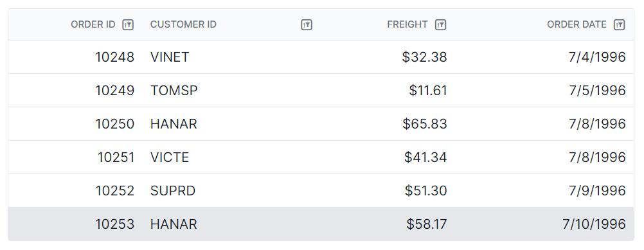The width and height of the screenshot is (644, 250).
Task: Sort by the CUSTOMER ID column header
Action: 183,24
